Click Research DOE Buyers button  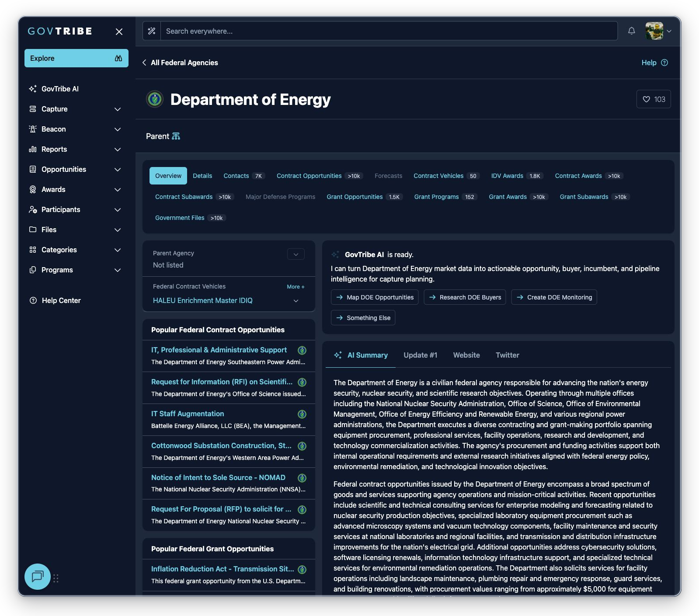465,297
